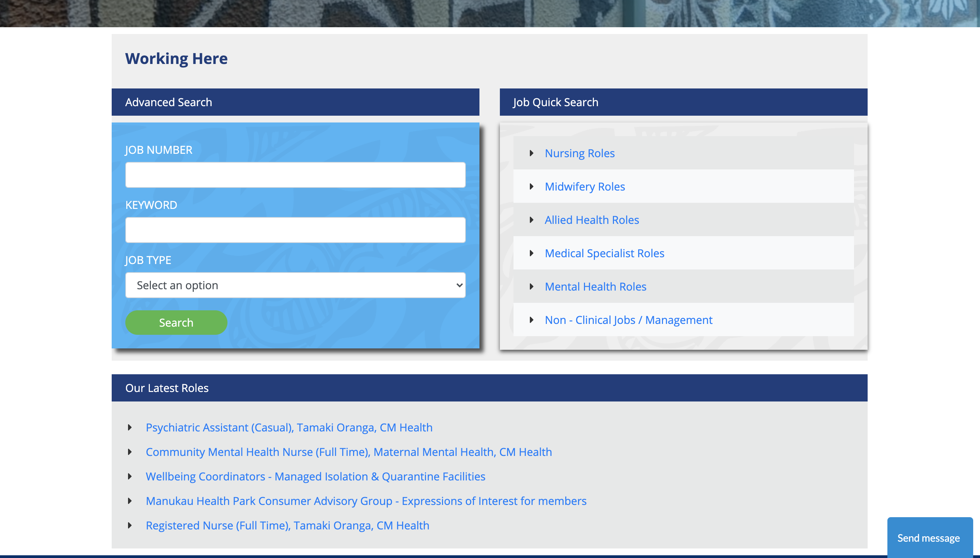This screenshot has height=558, width=980.
Task: Click the Our Latest Roles header
Action: click(x=489, y=388)
